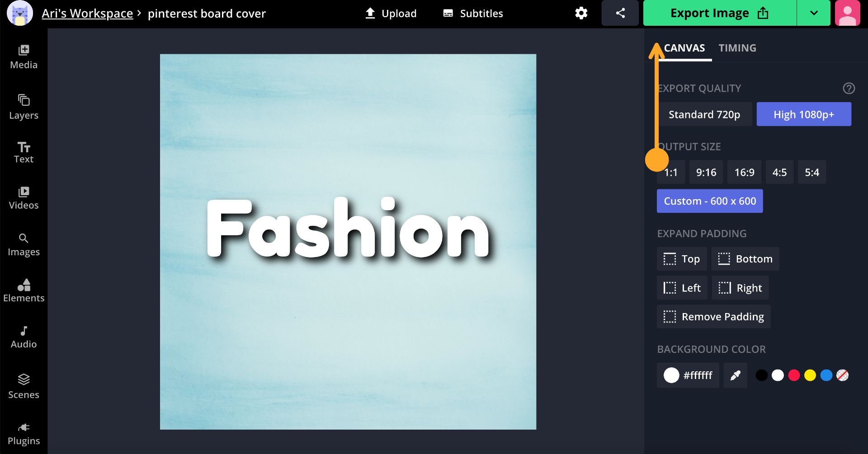The height and width of the screenshot is (454, 868).
Task: Open the Plugins panel
Action: [24, 434]
